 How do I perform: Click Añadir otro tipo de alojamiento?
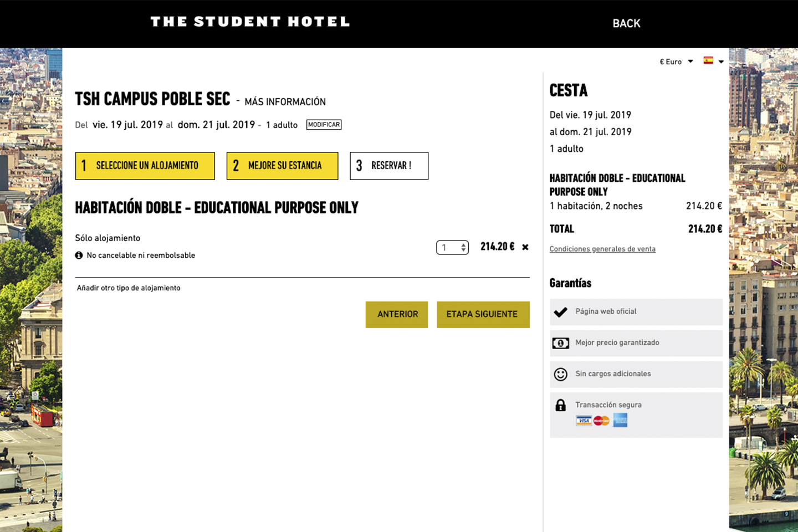click(x=129, y=288)
